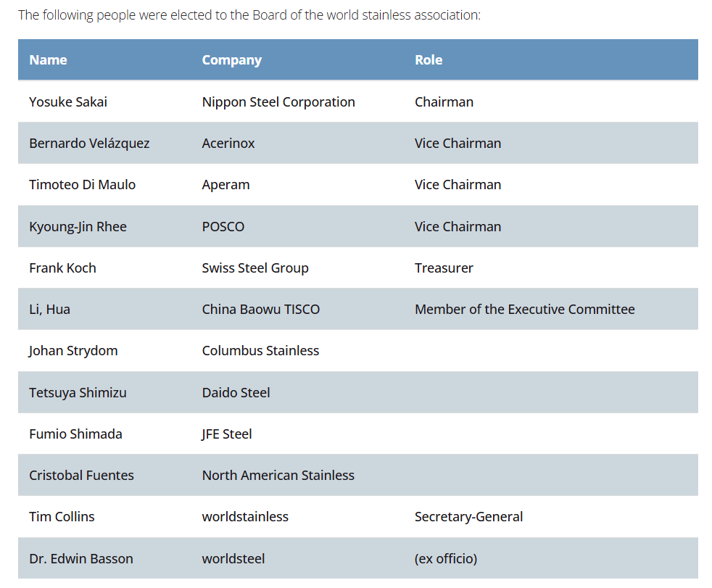Screen dimensions: 712x588
Task: Click Dr. Edwin Basson's name
Action: 81,559
